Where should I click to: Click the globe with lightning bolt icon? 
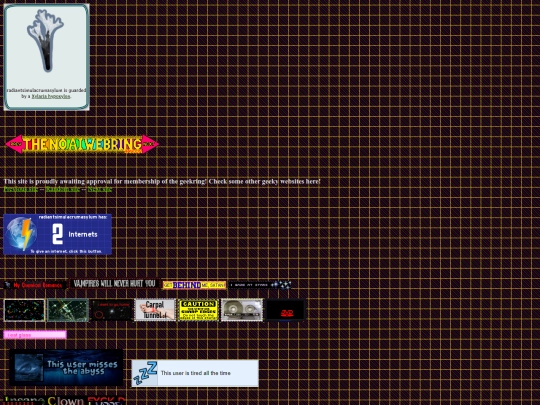pos(21,234)
